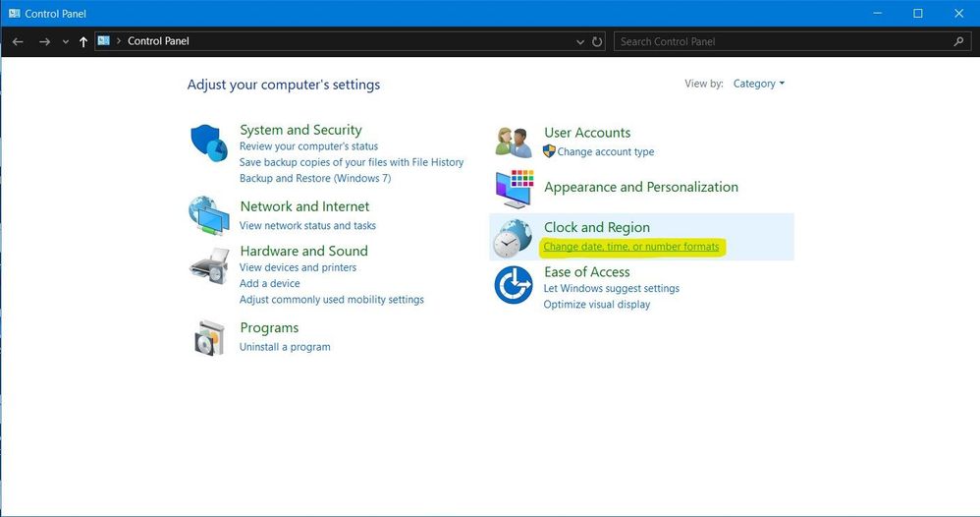Open the Programs disc icon
Image resolution: width=980 pixels, height=517 pixels.
click(209, 338)
